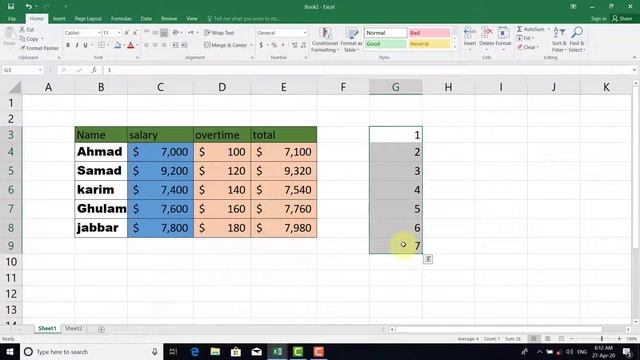Click the Save icon in title bar

coord(11,7)
